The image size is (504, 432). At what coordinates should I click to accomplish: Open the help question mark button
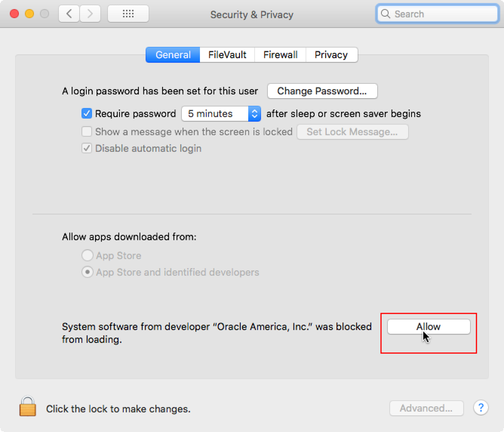481,408
